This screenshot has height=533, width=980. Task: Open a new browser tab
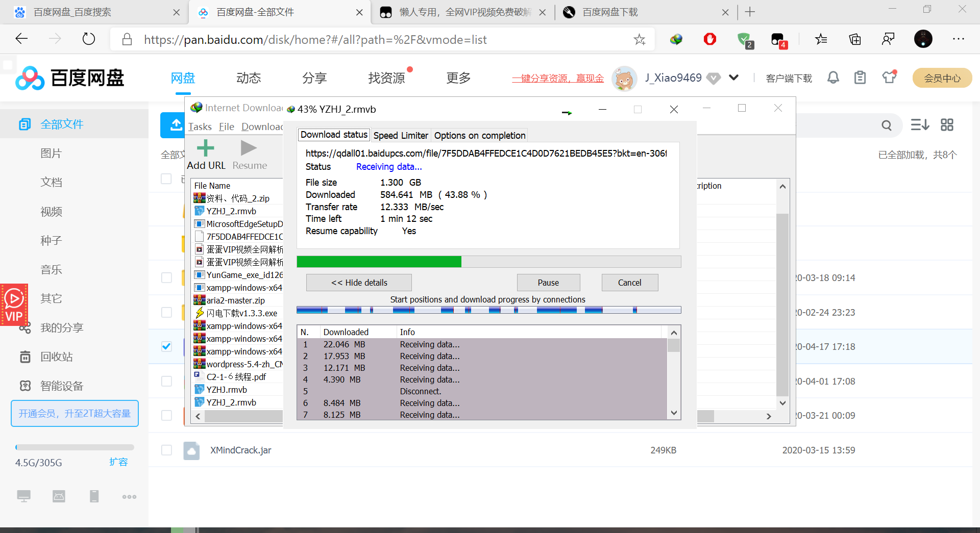750,12
